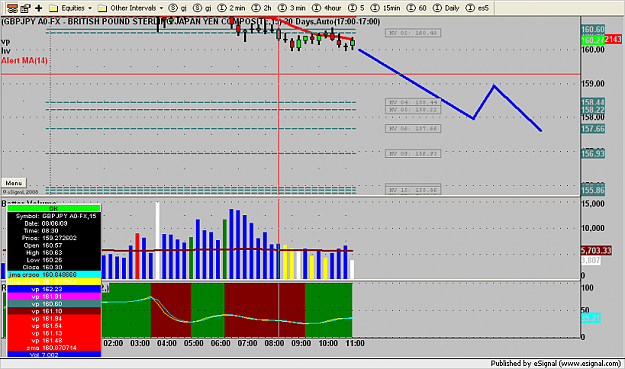This screenshot has width=625, height=369.
Task: Click the green OK button in cursor window
Action: pos(53,208)
